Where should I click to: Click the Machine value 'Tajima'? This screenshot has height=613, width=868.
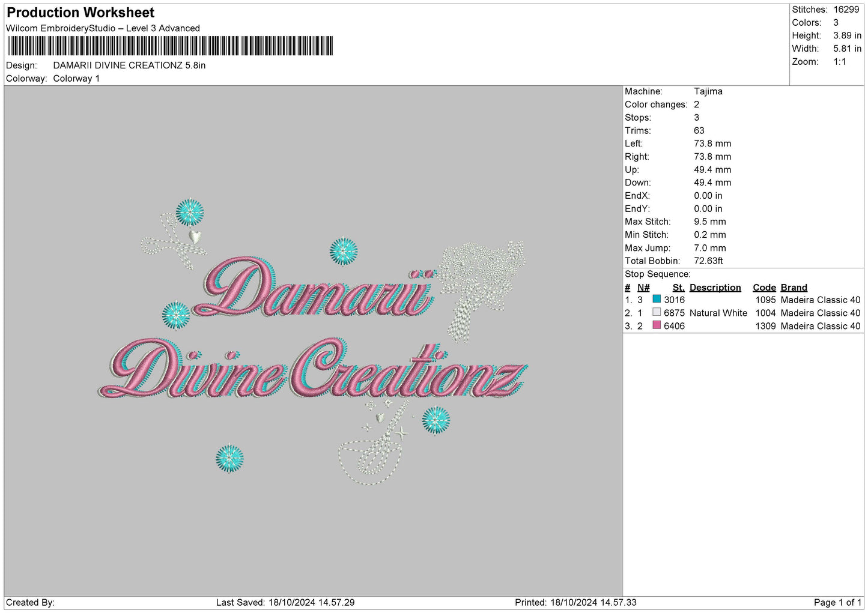pos(708,91)
